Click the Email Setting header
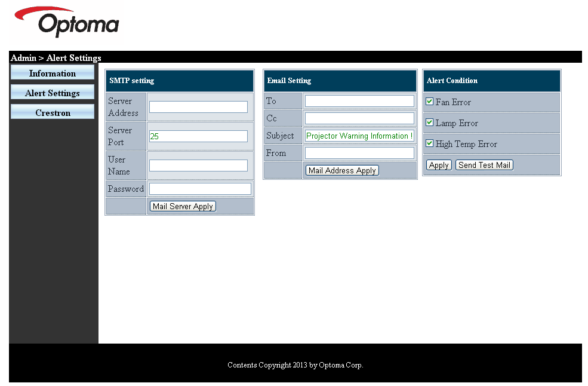The image size is (588, 386). tap(340, 81)
